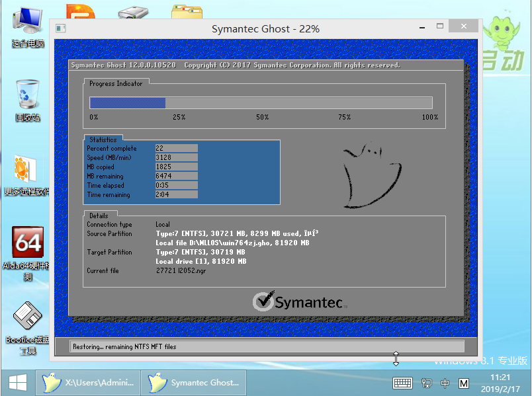532x396 pixels.
Task: Maximize the Symantec Ghost window
Action: [x=439, y=28]
